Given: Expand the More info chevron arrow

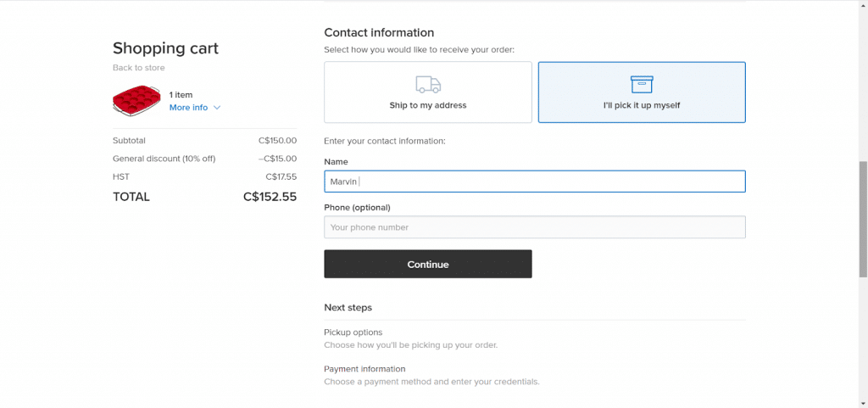Looking at the screenshot, I should tap(217, 108).
